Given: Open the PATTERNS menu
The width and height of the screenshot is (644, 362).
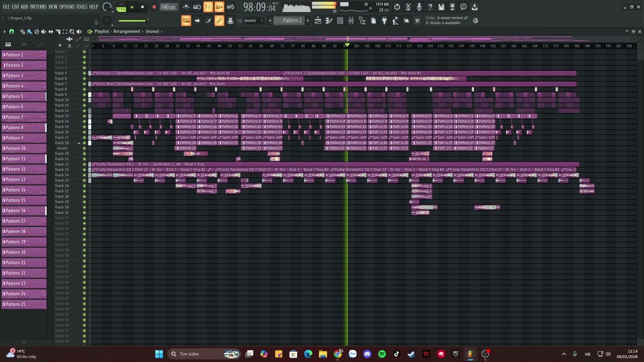Looking at the screenshot, I should (38, 7).
